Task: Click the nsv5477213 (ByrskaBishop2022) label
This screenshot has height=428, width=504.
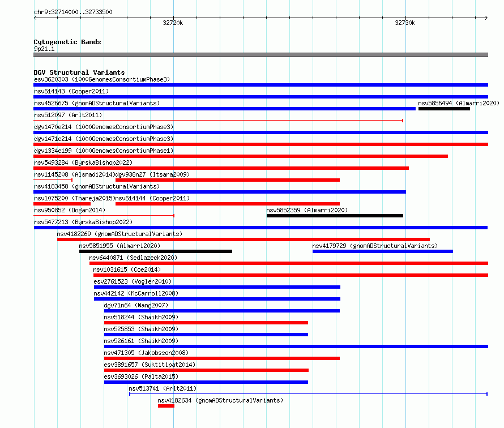Action: (83, 222)
